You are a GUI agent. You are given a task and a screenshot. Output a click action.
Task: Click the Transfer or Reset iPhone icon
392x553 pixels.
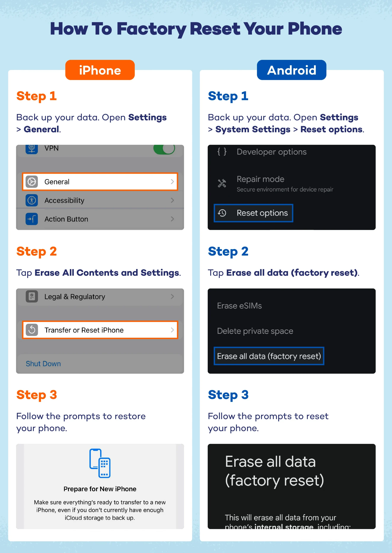pos(32,330)
